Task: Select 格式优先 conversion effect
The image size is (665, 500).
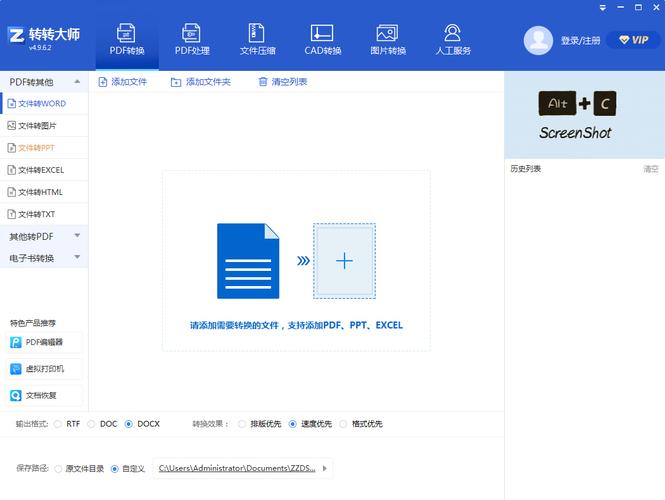Action: click(x=343, y=424)
